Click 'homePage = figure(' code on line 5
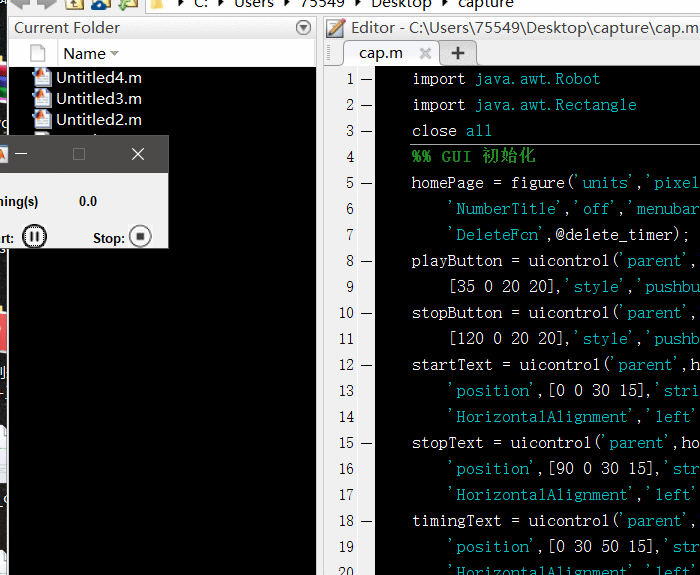 [x=492, y=183]
